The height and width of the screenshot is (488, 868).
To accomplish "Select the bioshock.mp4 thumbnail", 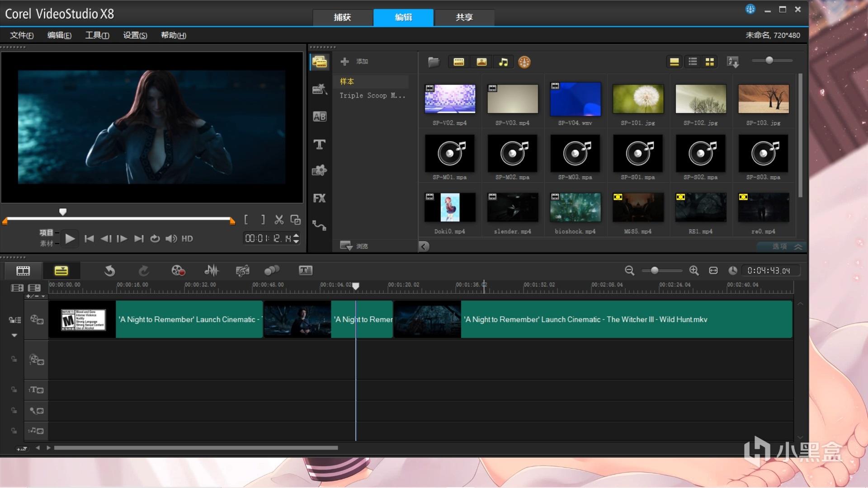I will [575, 207].
